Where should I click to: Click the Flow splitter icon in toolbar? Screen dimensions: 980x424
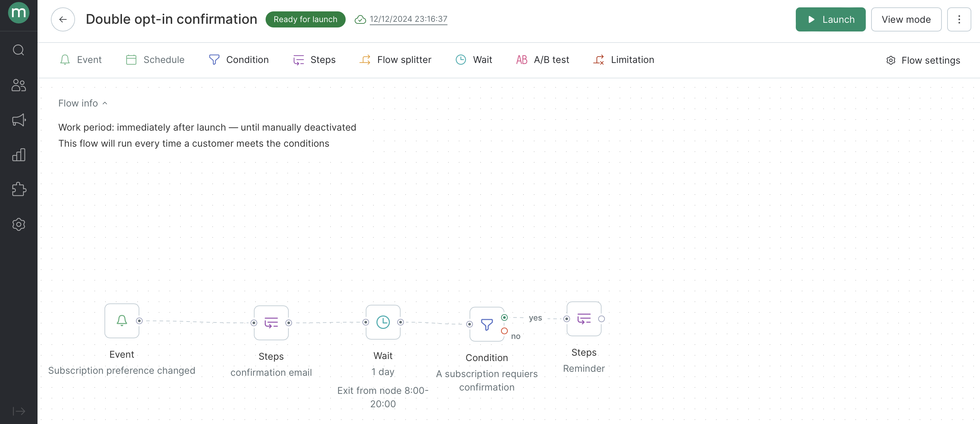point(365,60)
